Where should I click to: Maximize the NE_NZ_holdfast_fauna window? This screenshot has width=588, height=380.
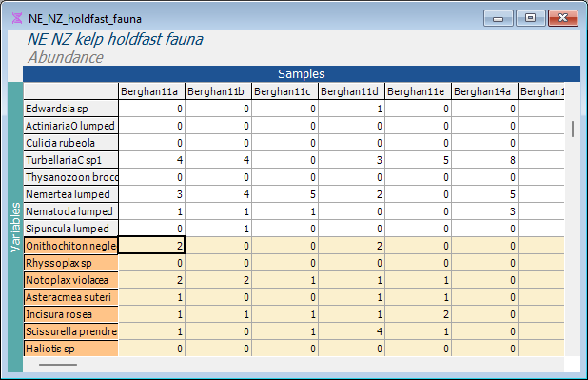tap(531, 18)
